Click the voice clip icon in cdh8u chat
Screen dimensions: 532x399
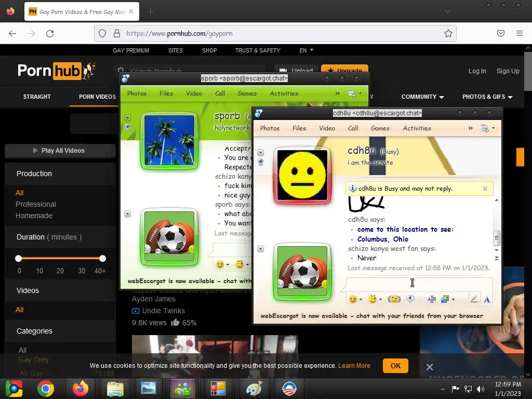point(410,299)
